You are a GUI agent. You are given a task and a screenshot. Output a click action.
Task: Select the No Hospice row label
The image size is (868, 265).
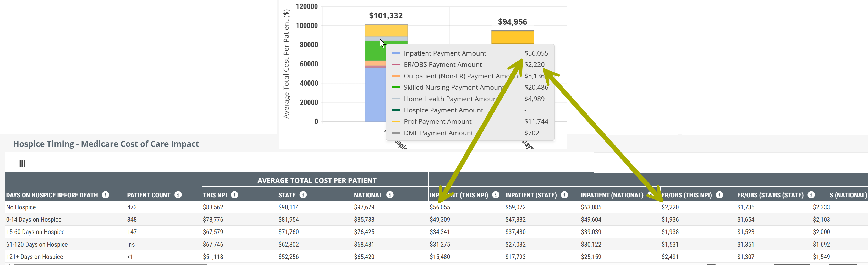(21, 207)
